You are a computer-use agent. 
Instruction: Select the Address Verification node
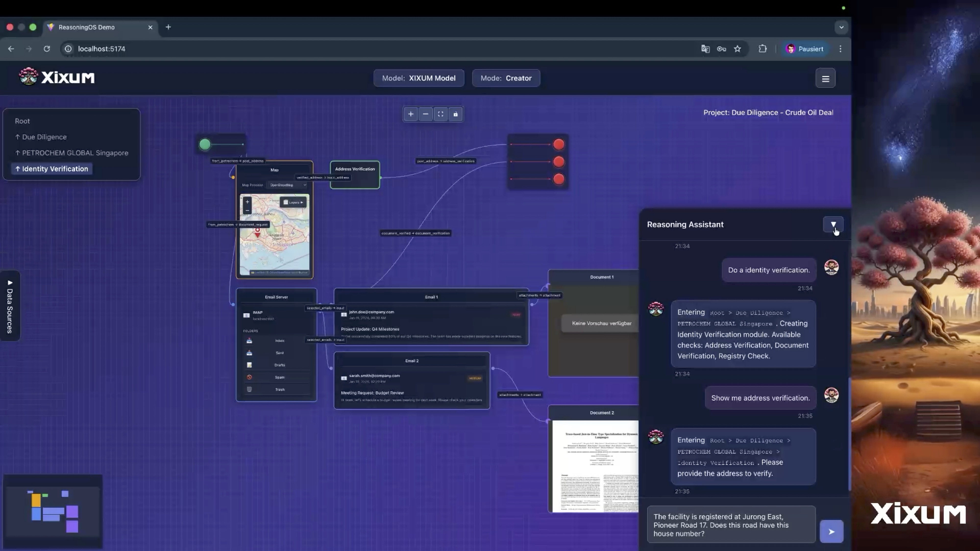tap(355, 175)
